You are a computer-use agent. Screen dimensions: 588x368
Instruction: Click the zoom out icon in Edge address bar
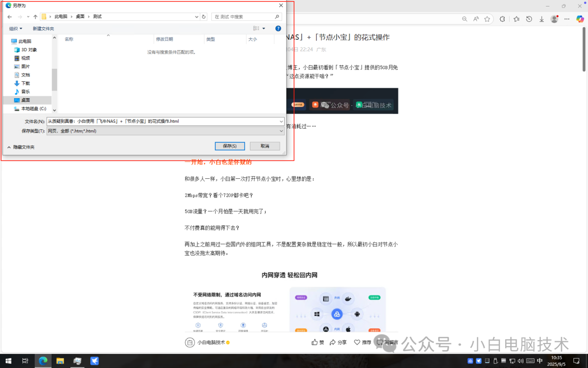pos(464,19)
